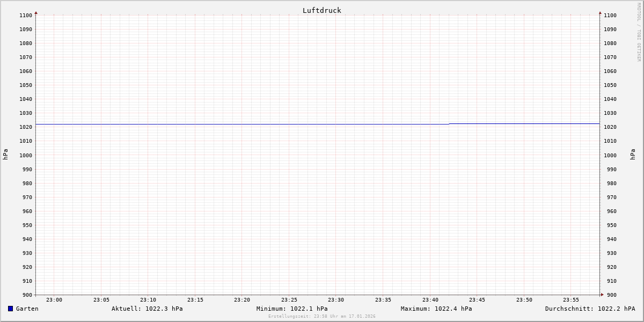The width and height of the screenshot is (644, 322).
Task: Click the red arrow ending the x-axis
Action: click(x=602, y=295)
